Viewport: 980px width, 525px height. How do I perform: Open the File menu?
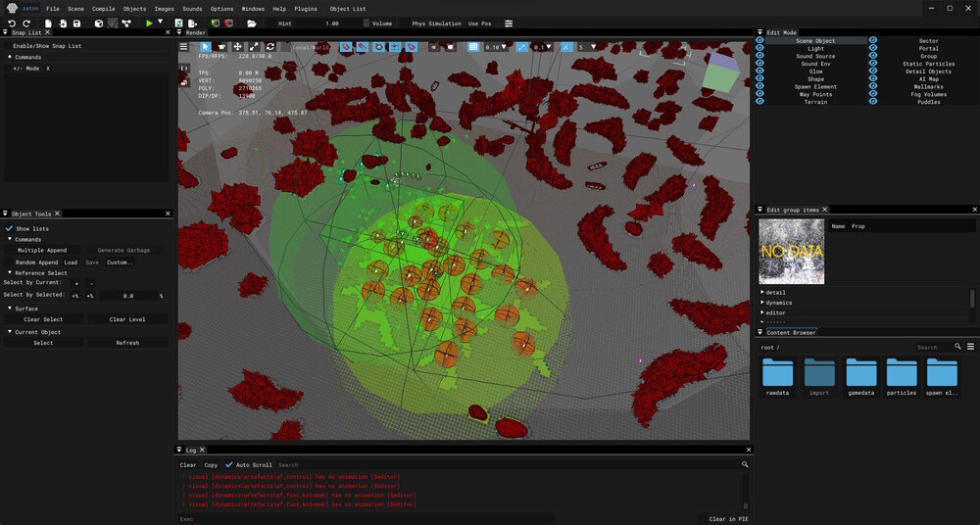click(x=53, y=9)
